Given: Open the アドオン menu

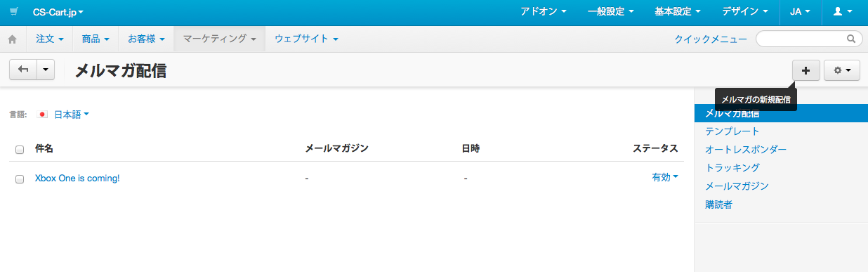Looking at the screenshot, I should click(544, 12).
